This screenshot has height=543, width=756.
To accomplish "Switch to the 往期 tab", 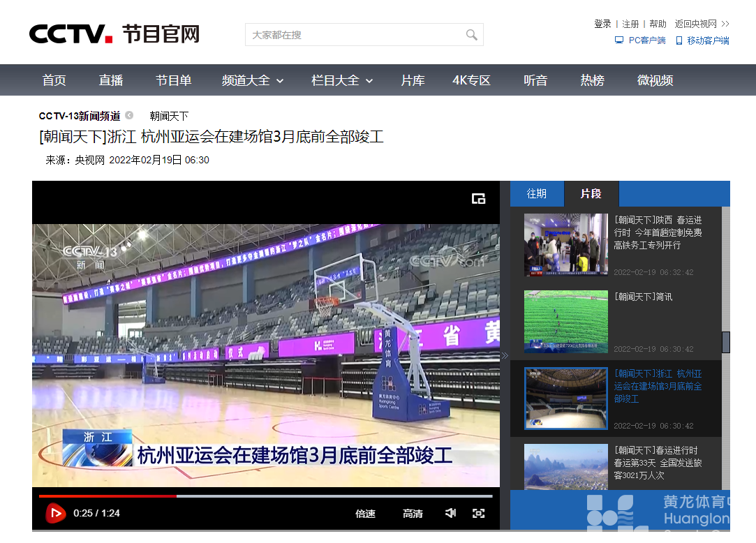I will (536, 193).
